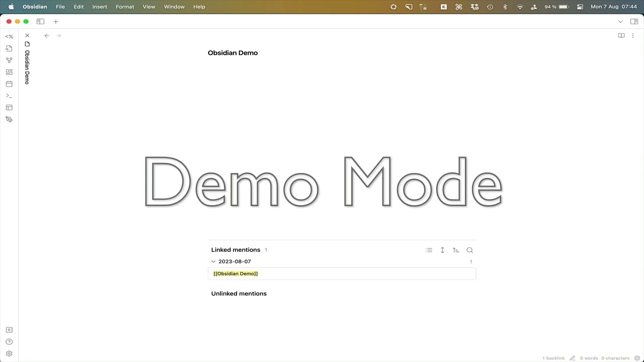Toggle collapse results in backlinks

pos(429,250)
